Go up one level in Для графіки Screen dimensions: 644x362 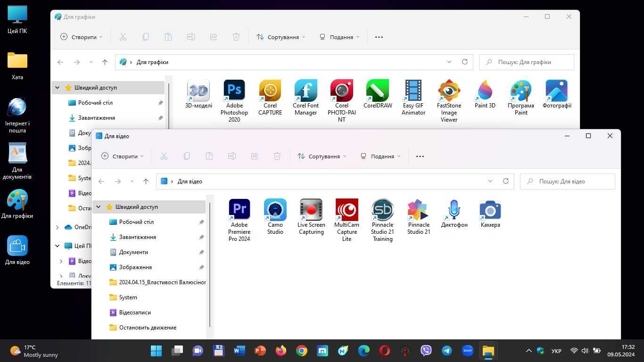point(105,62)
